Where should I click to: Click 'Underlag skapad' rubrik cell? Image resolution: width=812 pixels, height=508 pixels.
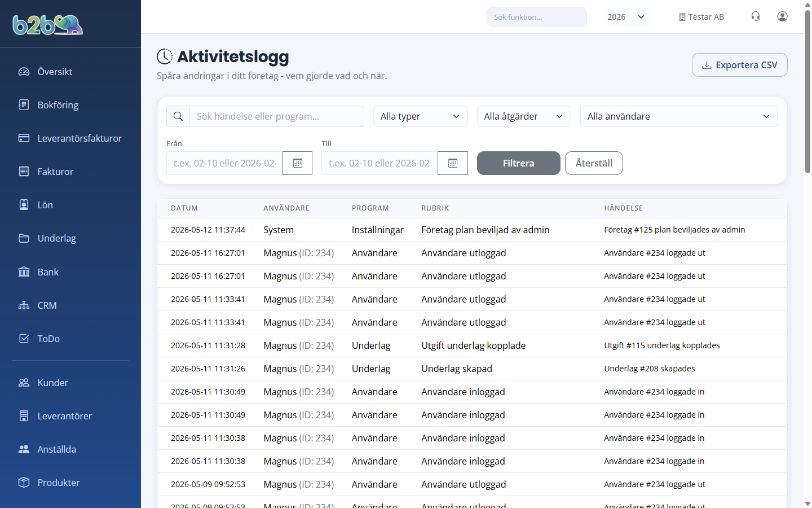[457, 369]
